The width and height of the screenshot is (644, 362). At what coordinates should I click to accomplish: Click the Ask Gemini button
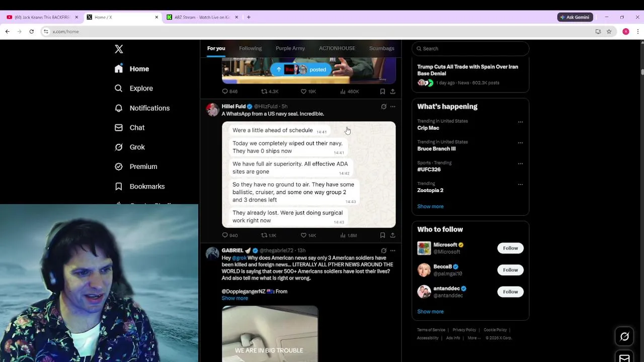pyautogui.click(x=575, y=17)
